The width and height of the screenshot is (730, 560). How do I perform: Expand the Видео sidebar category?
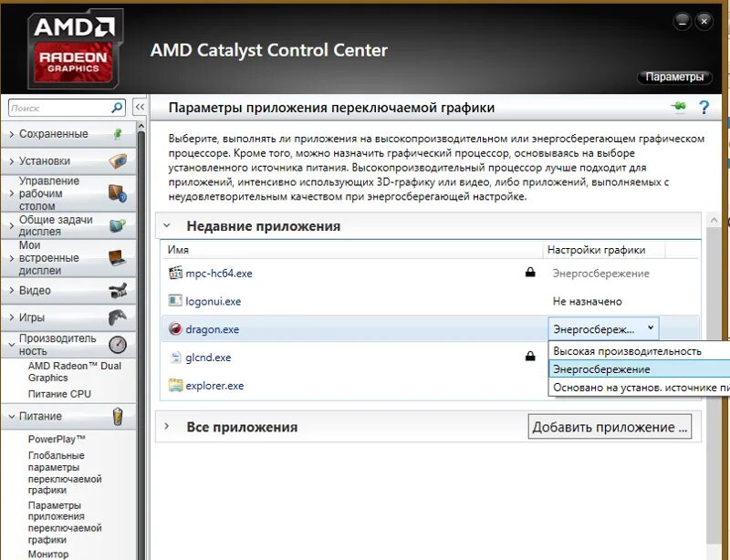(x=12, y=290)
